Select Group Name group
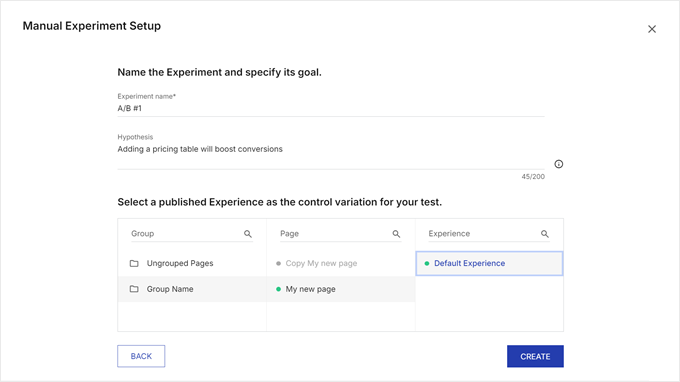The height and width of the screenshot is (382, 680). [x=192, y=289]
